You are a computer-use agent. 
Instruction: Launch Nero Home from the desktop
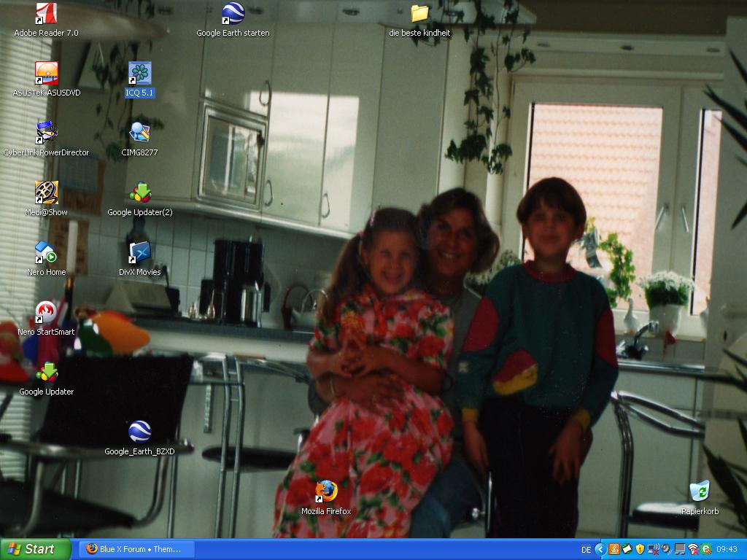(x=46, y=253)
